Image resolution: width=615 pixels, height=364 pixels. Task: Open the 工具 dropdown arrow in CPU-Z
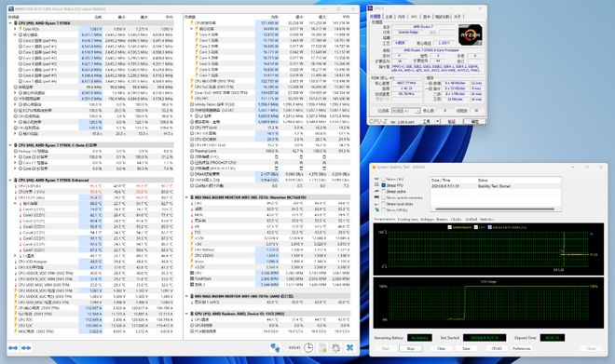pyautogui.click(x=437, y=121)
